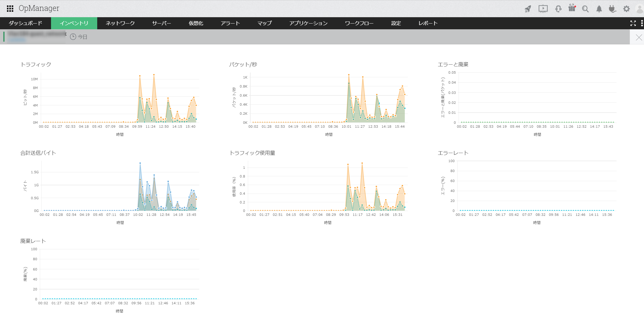Image resolution: width=644 pixels, height=323 pixels.
Task: Click the plug integrations icon
Action: coord(612,9)
